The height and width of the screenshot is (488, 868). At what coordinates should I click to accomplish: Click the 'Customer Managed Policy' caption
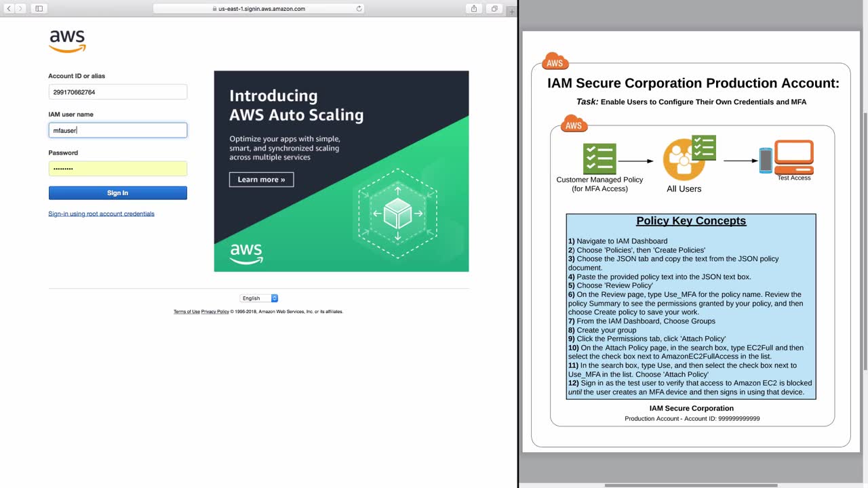pos(599,184)
